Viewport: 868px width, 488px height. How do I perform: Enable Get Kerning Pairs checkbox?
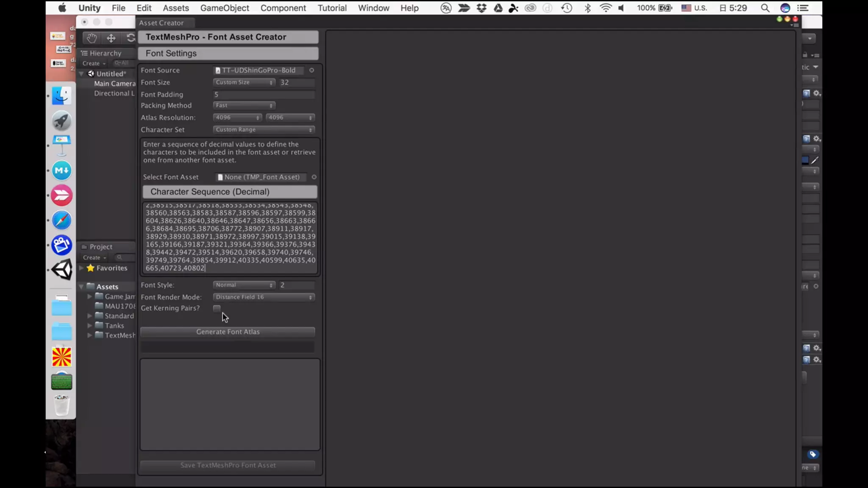217,308
